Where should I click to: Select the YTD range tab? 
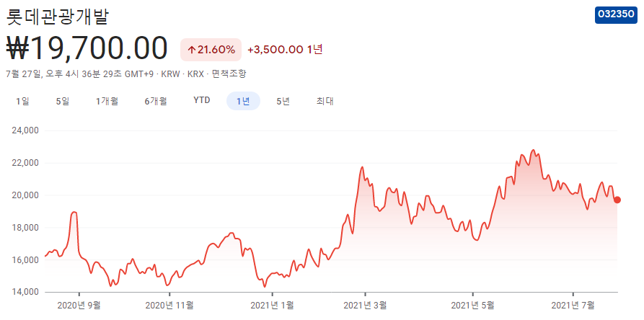point(202,100)
